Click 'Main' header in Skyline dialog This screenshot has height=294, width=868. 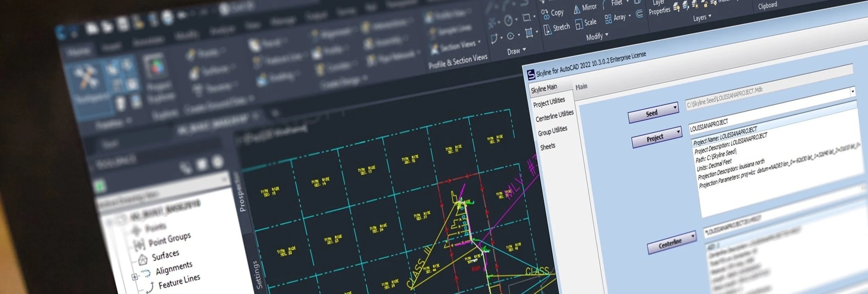click(582, 87)
